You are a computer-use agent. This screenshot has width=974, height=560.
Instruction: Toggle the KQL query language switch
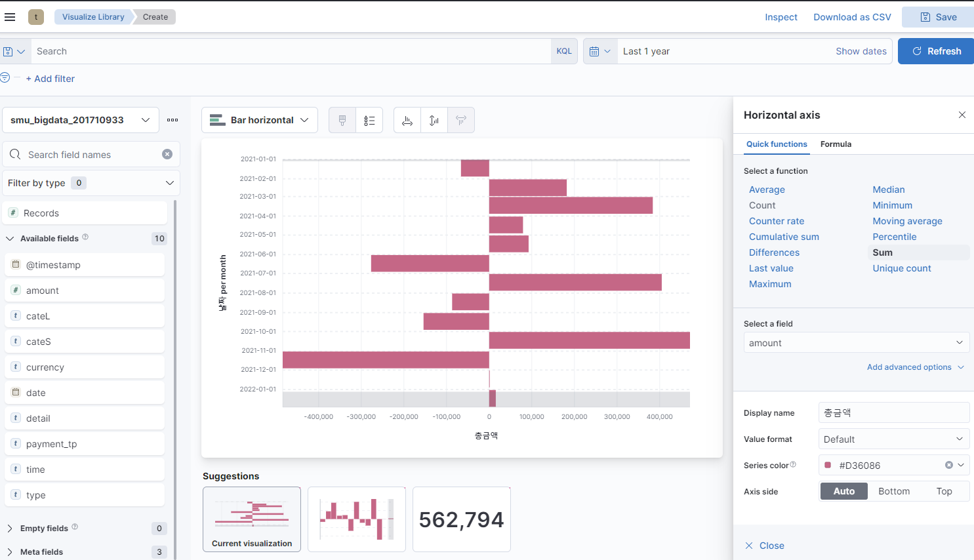click(x=564, y=51)
